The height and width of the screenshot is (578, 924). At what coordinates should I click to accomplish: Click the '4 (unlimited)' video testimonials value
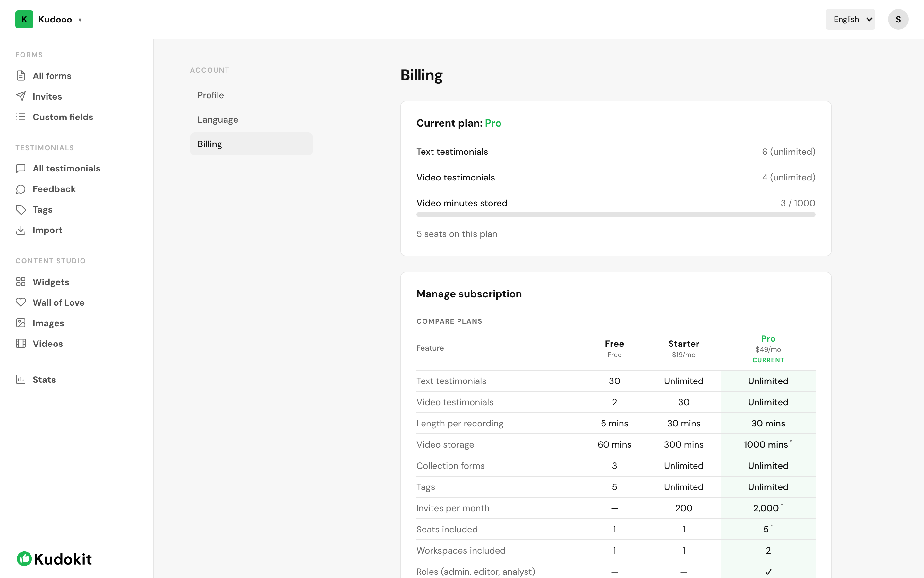coord(789,177)
